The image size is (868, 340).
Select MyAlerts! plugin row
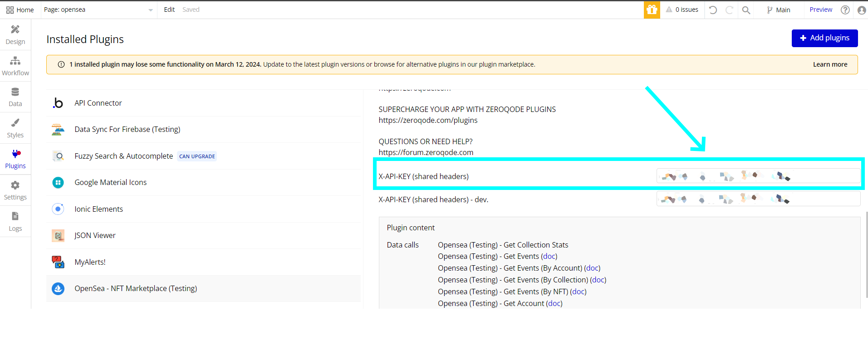tap(203, 262)
